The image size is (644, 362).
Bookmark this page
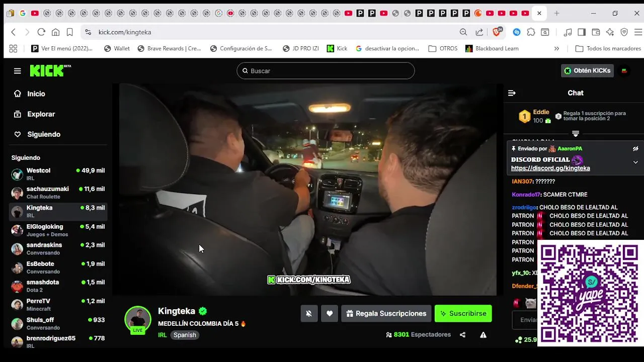coord(69,32)
